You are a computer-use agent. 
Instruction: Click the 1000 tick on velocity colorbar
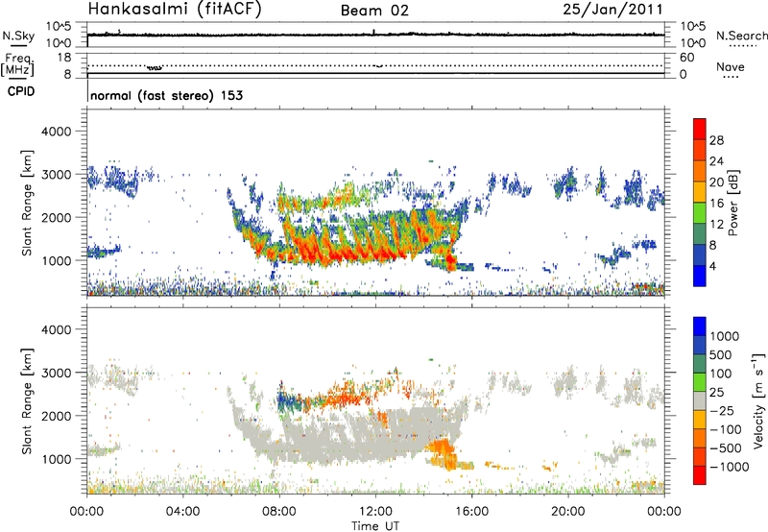(x=724, y=336)
